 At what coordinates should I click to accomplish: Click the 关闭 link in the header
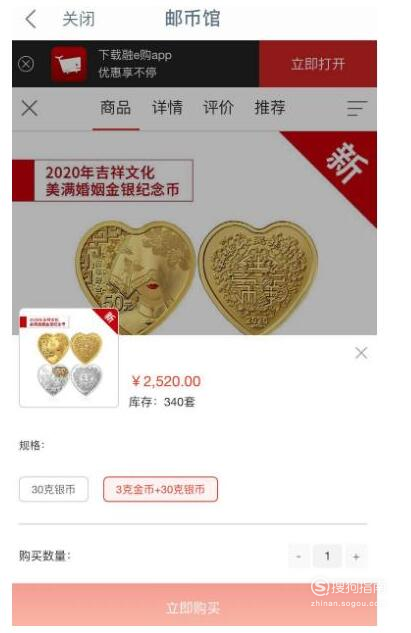pos(79,19)
